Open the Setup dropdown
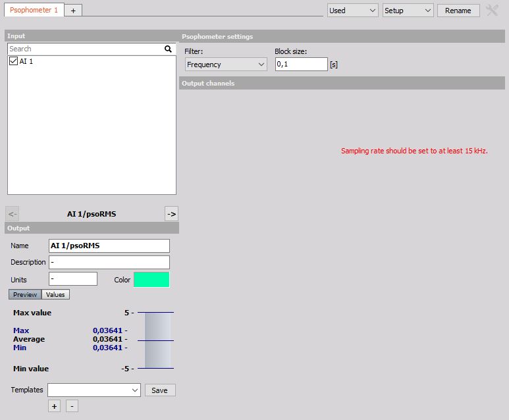The width and height of the screenshot is (509, 420). tap(408, 11)
